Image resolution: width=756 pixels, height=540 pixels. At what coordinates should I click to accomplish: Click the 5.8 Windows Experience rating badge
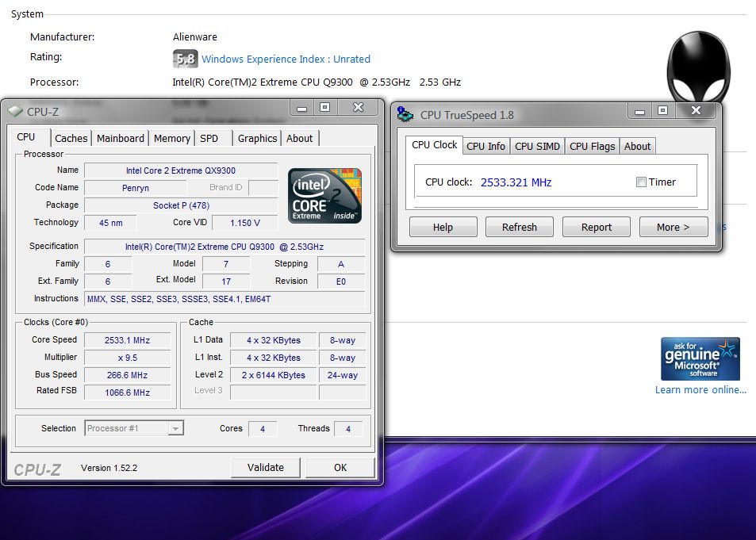coord(185,59)
